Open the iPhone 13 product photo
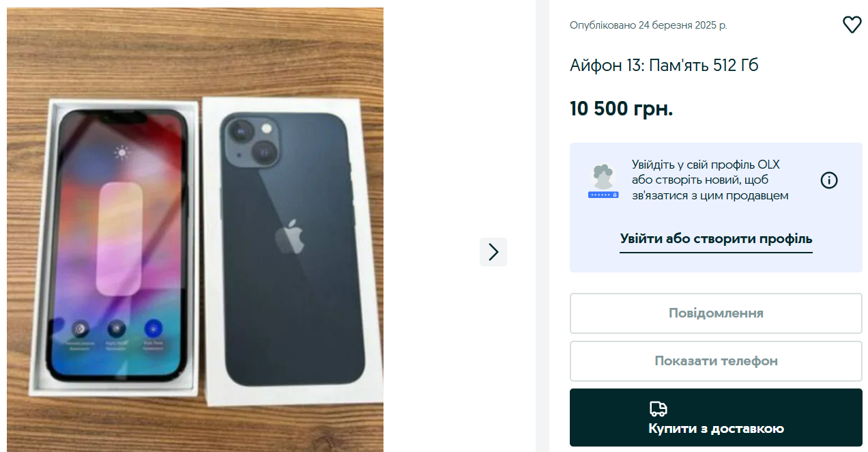The height and width of the screenshot is (452, 868). pyautogui.click(x=195, y=229)
